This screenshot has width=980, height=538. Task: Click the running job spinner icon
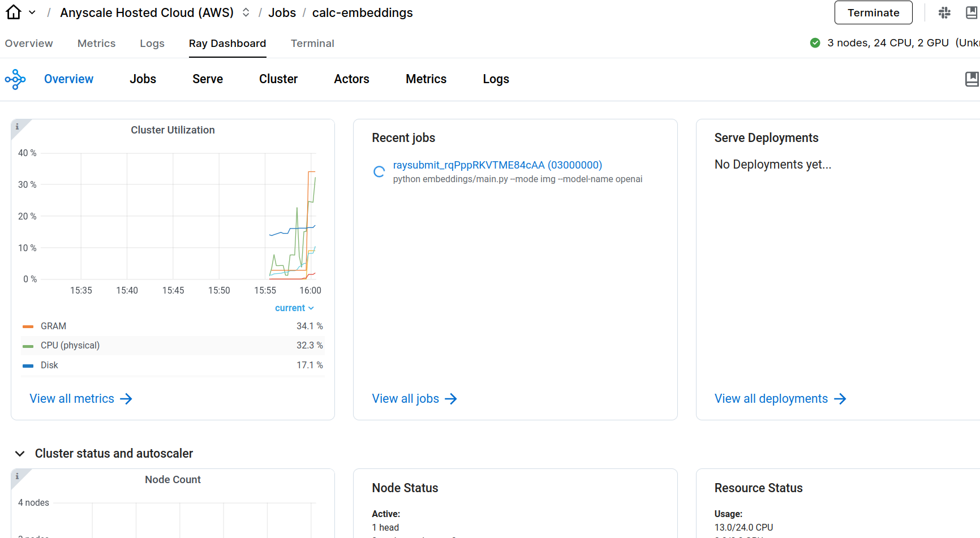pyautogui.click(x=379, y=172)
